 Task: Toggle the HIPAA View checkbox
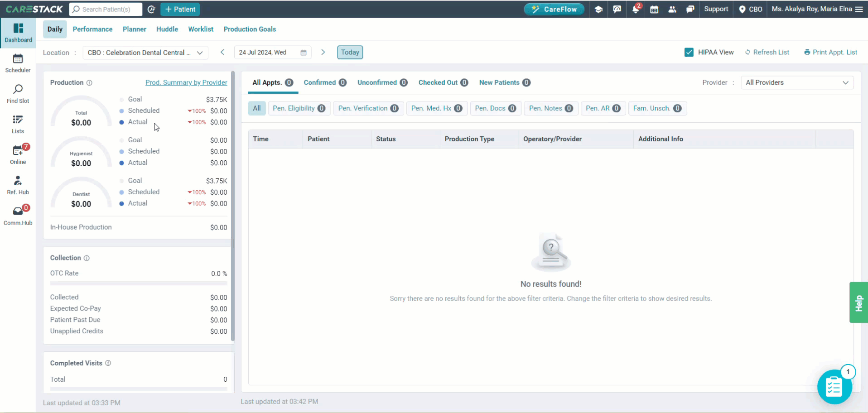[x=689, y=52]
